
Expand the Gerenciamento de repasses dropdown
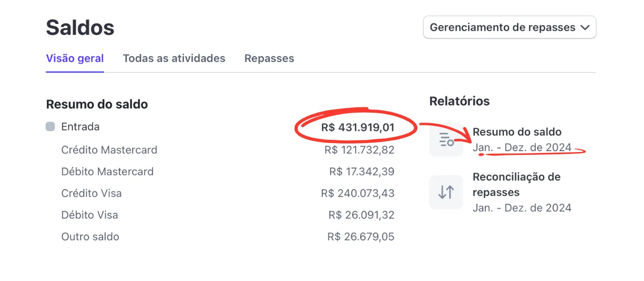509,27
